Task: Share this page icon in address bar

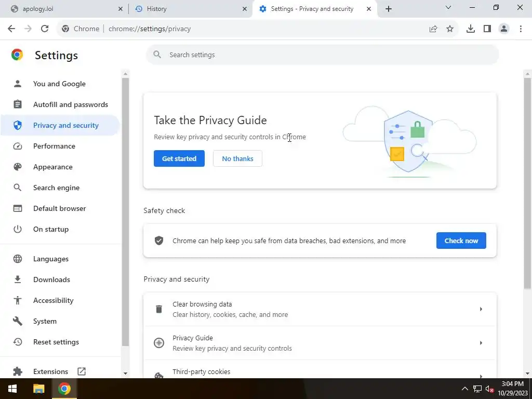Action: [433, 29]
